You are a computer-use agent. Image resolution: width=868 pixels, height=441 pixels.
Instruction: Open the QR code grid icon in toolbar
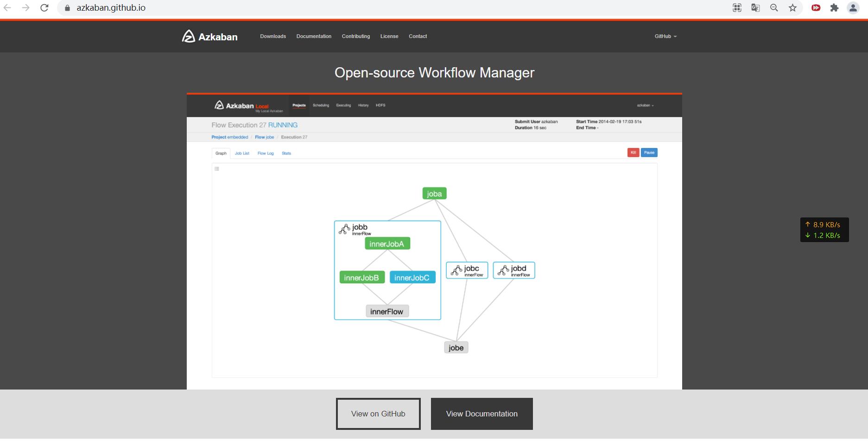pyautogui.click(x=737, y=8)
